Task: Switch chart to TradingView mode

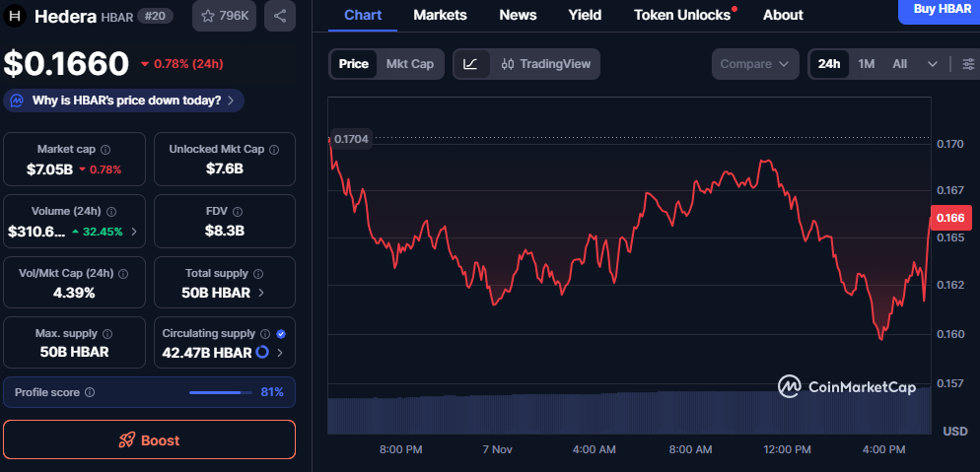Action: tap(546, 64)
